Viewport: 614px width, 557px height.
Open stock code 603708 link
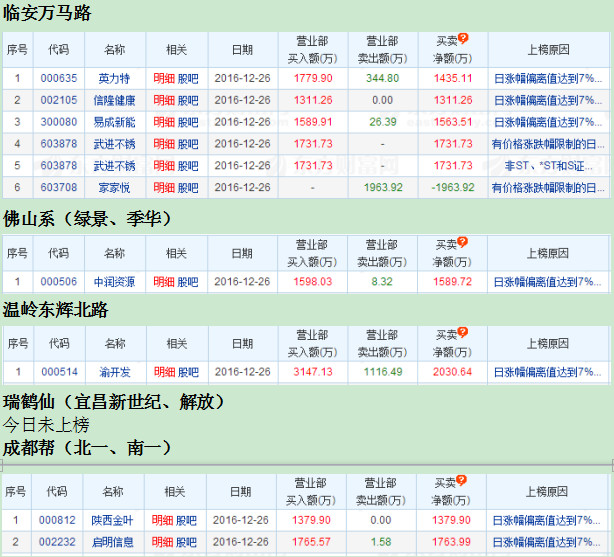59,188
